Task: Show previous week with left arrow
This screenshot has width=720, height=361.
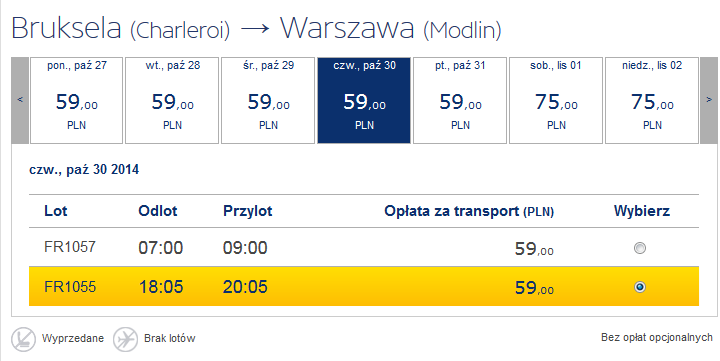Action: (x=20, y=100)
